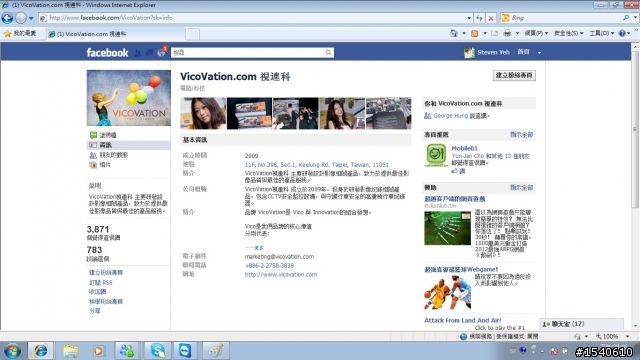Click the +886-2-2758-3838 phone link
Viewport: 640px width, 360px height.
coord(269,266)
